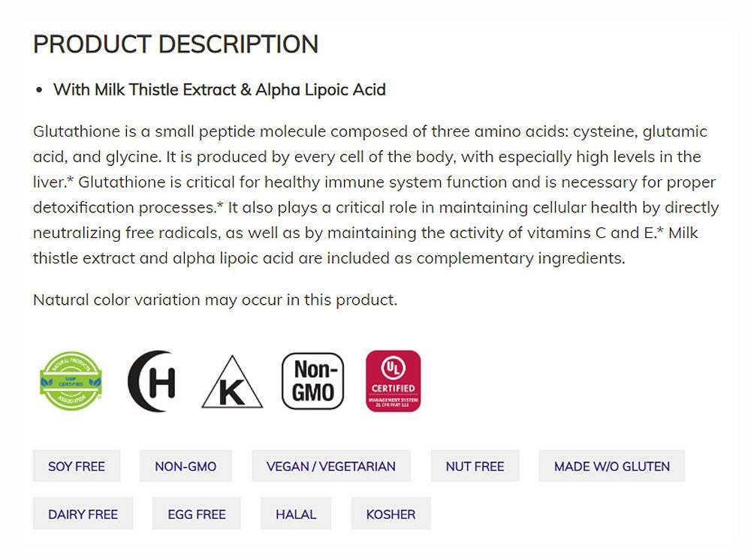Click the bullet point before Milk Thistle
Screen dimensions: 751x560
[41, 90]
